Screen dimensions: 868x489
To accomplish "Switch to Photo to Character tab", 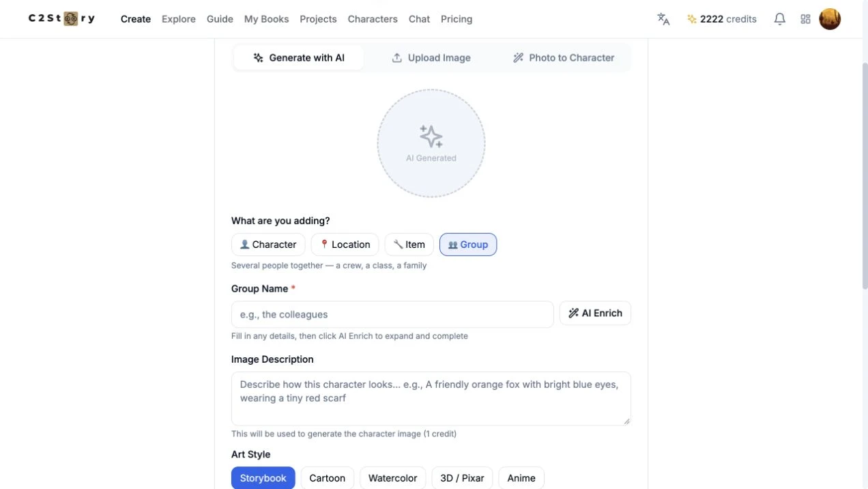I will (564, 58).
